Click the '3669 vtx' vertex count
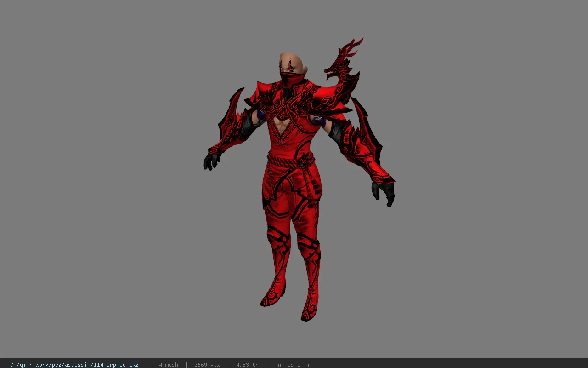The width and height of the screenshot is (588, 368). (207, 365)
